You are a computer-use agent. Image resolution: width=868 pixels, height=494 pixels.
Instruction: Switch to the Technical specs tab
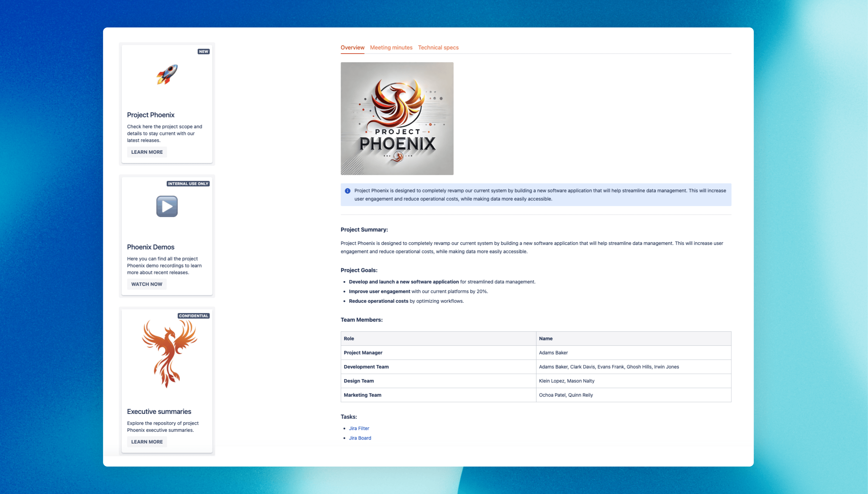tap(438, 47)
